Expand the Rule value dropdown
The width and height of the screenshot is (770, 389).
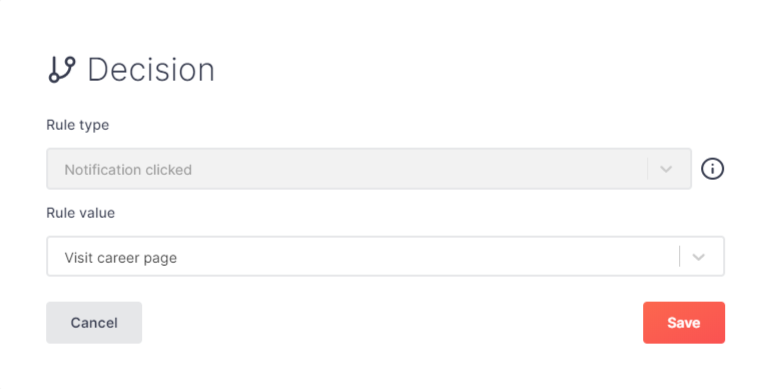(x=385, y=256)
